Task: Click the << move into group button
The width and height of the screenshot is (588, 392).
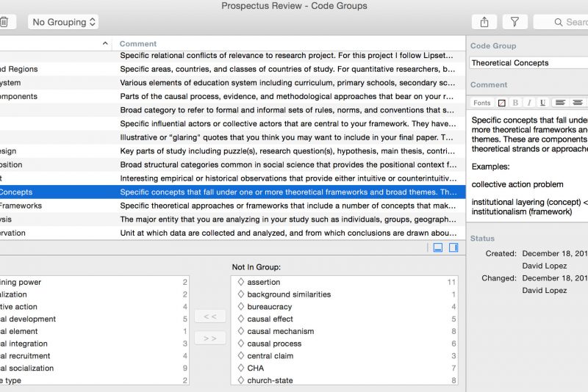Action: tap(210, 316)
